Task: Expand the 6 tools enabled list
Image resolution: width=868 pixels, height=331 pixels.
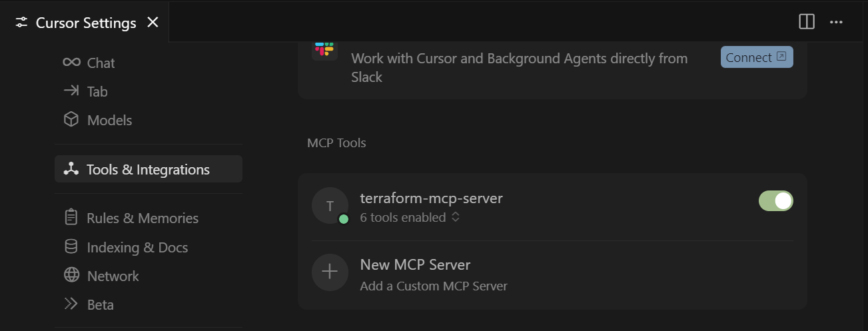Action: tap(456, 217)
